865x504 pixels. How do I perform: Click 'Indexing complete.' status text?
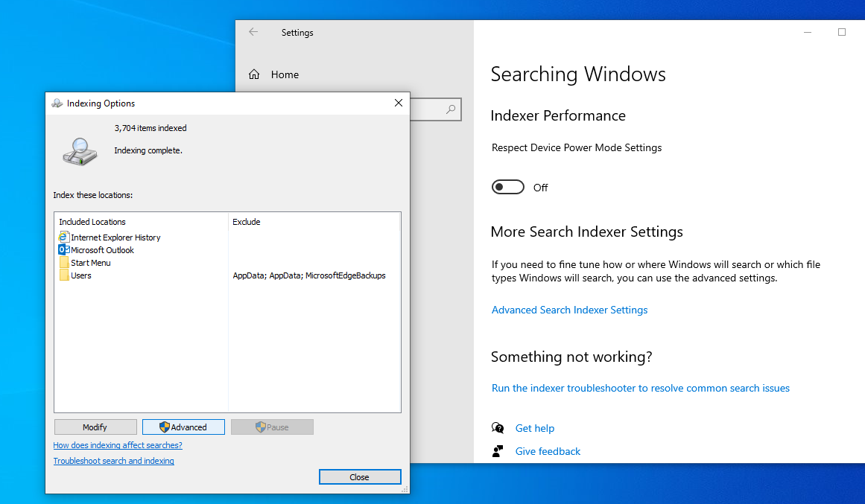[148, 150]
